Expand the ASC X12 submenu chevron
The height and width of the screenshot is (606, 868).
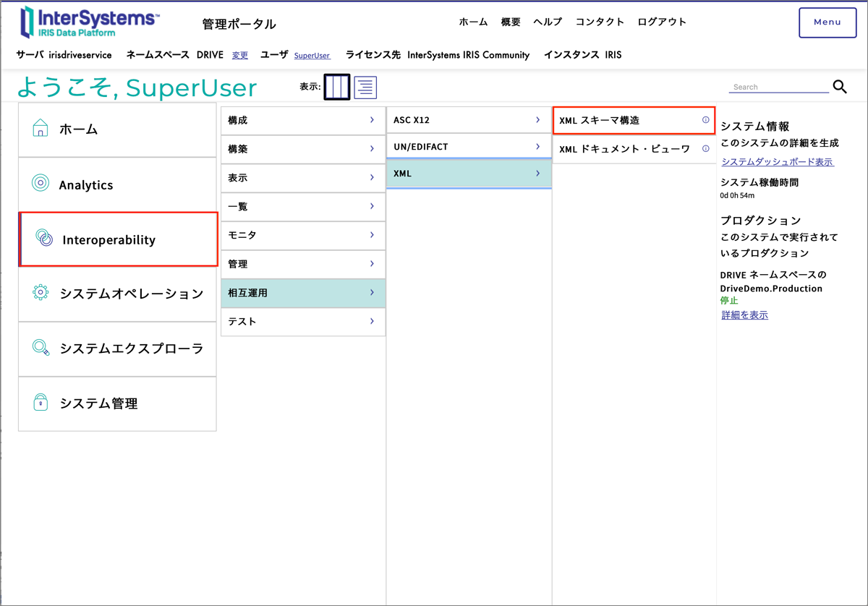537,120
